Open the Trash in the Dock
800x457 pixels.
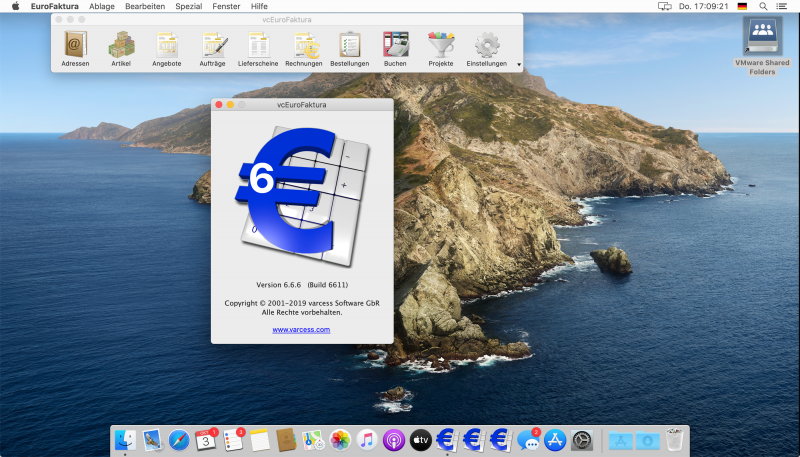click(x=674, y=440)
